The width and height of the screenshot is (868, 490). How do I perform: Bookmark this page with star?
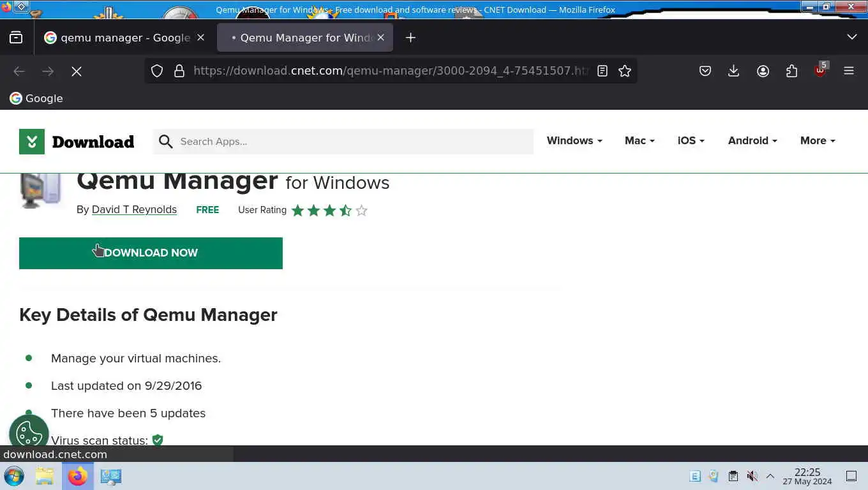pos(625,71)
